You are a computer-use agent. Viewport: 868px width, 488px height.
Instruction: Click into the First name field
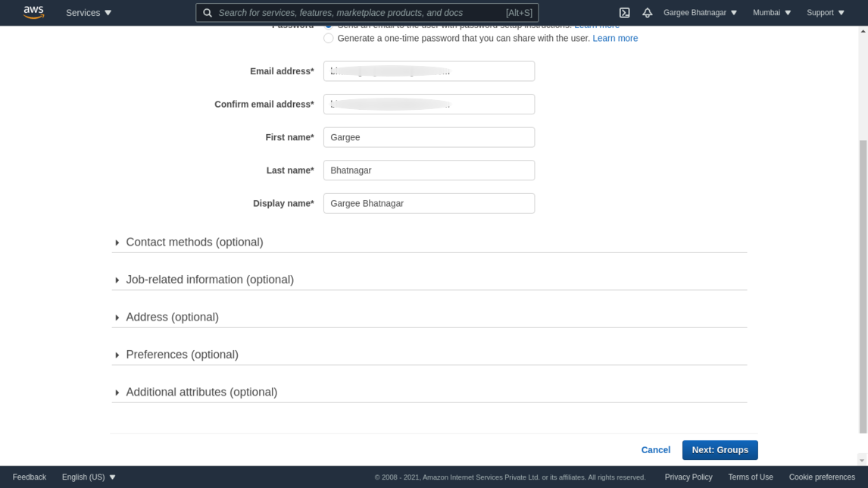pyautogui.click(x=429, y=137)
